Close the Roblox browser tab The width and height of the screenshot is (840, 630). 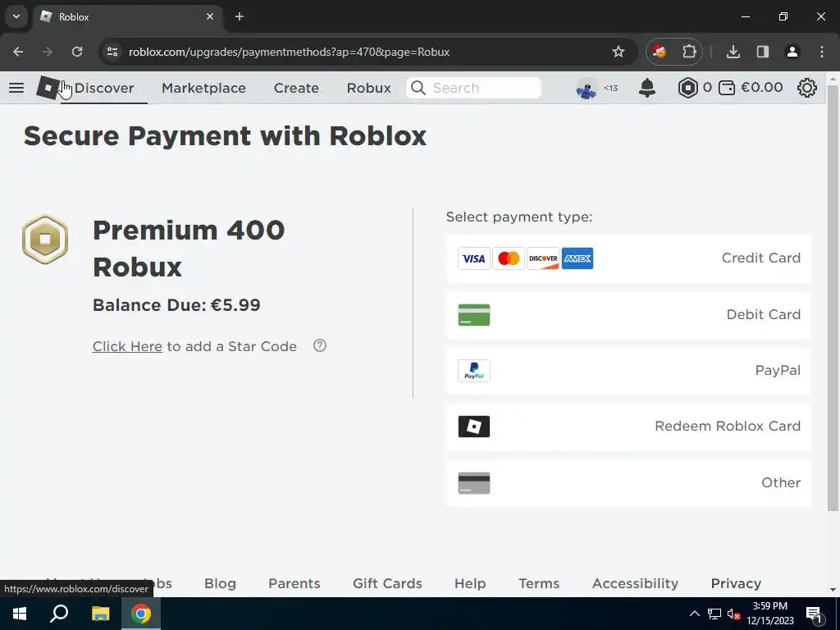pos(210,16)
